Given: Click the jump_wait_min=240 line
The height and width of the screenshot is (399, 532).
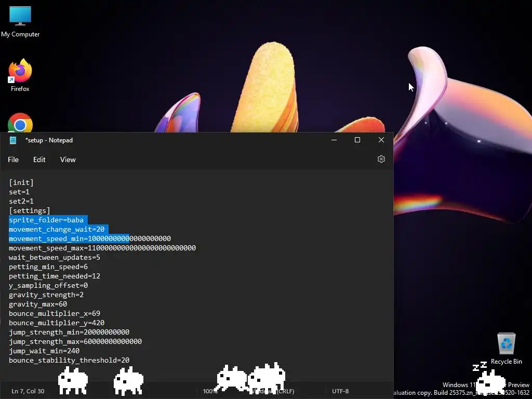Looking at the screenshot, I should pyautogui.click(x=44, y=351).
